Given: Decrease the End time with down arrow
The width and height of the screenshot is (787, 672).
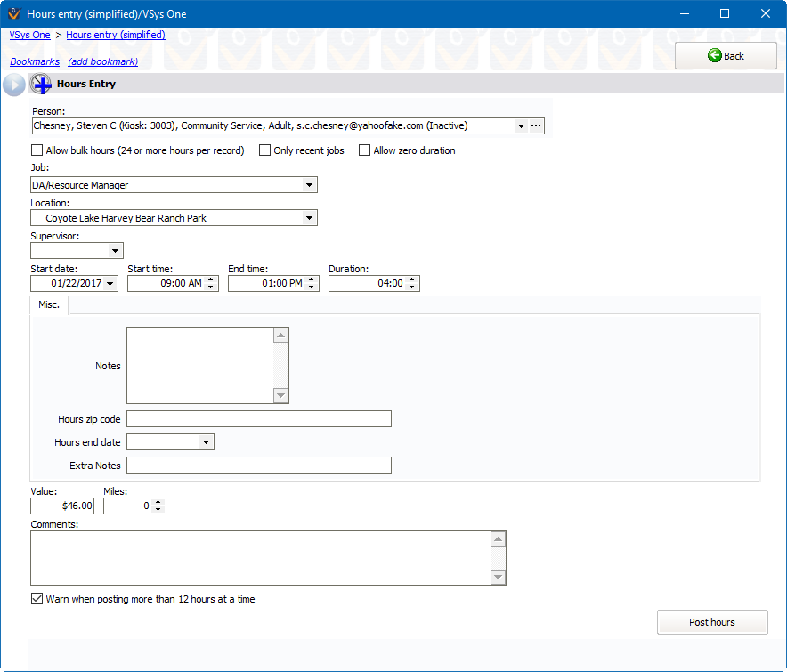Looking at the screenshot, I should tap(312, 287).
